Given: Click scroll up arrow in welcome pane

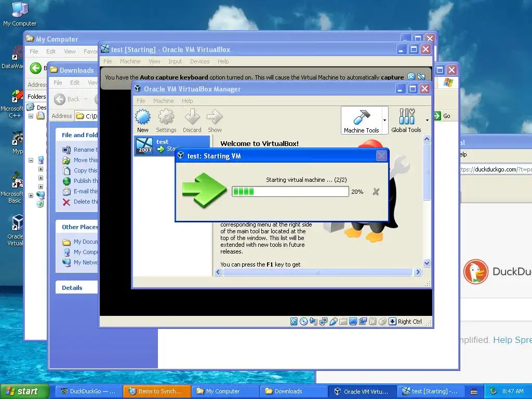Looking at the screenshot, I should 427,139.
